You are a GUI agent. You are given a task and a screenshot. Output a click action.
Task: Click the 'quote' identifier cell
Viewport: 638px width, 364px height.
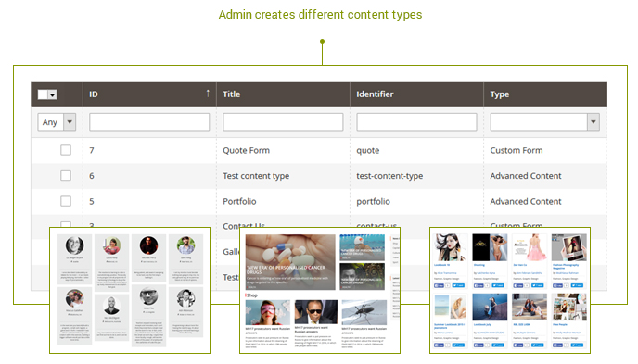368,151
